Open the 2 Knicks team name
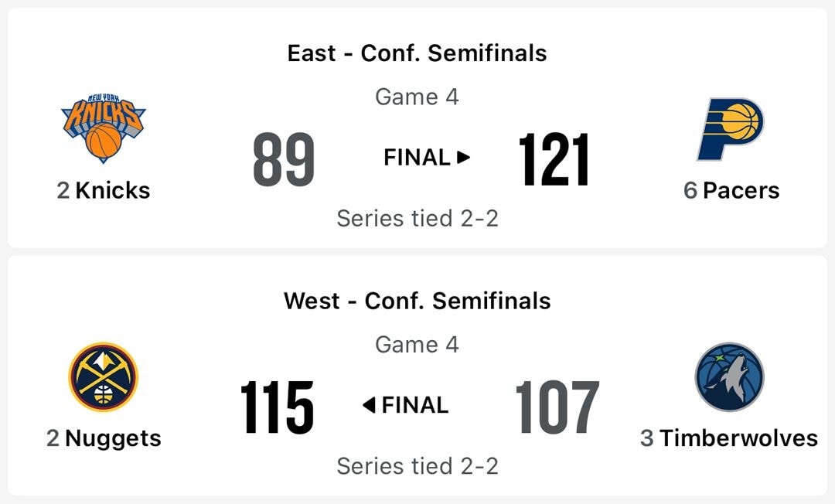Image resolution: width=835 pixels, height=504 pixels. point(104,191)
